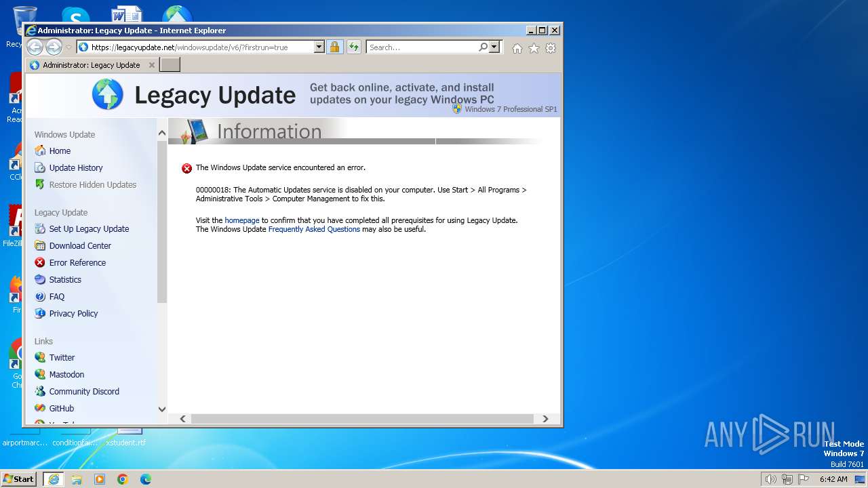868x488 pixels.
Task: Launch Chrome from the taskbar
Action: [x=123, y=479]
